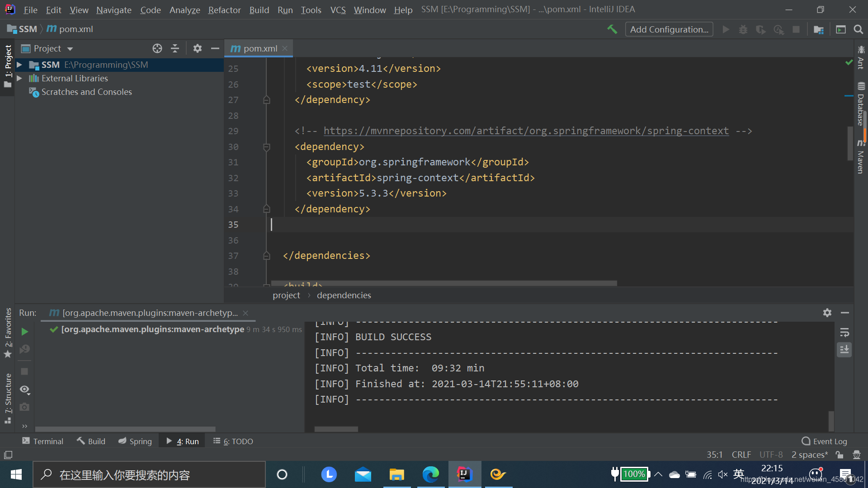The width and height of the screenshot is (868, 488).
Task: Expand the more actions chevron in Run panel
Action: [x=25, y=426]
